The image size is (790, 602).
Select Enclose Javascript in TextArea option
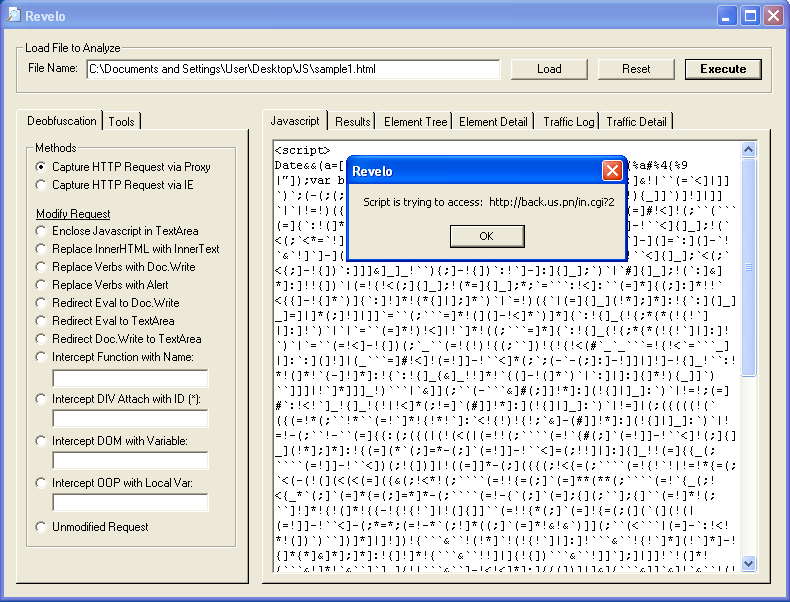[x=41, y=231]
